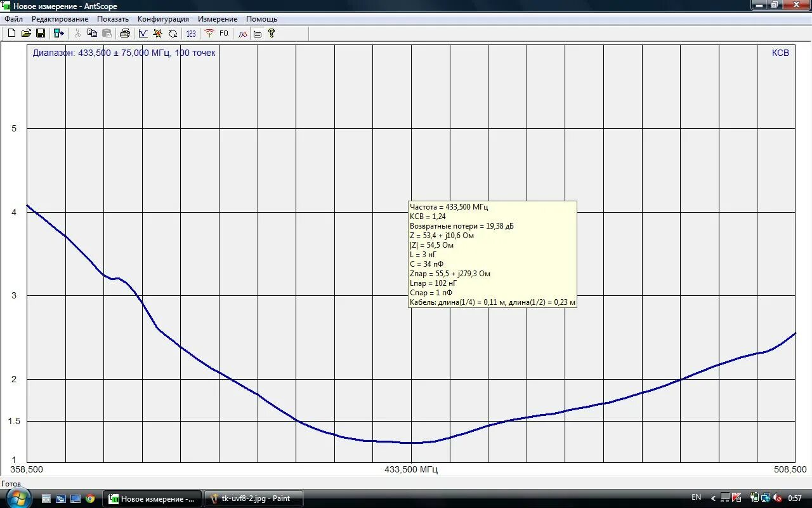Click the red-blue curves toolbar icon
The width and height of the screenshot is (812, 508).
click(243, 33)
